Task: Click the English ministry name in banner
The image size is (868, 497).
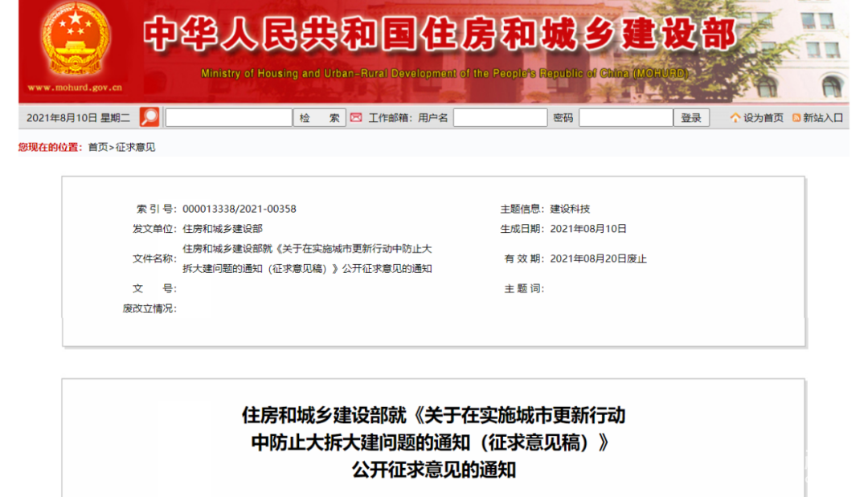Action: tap(444, 74)
